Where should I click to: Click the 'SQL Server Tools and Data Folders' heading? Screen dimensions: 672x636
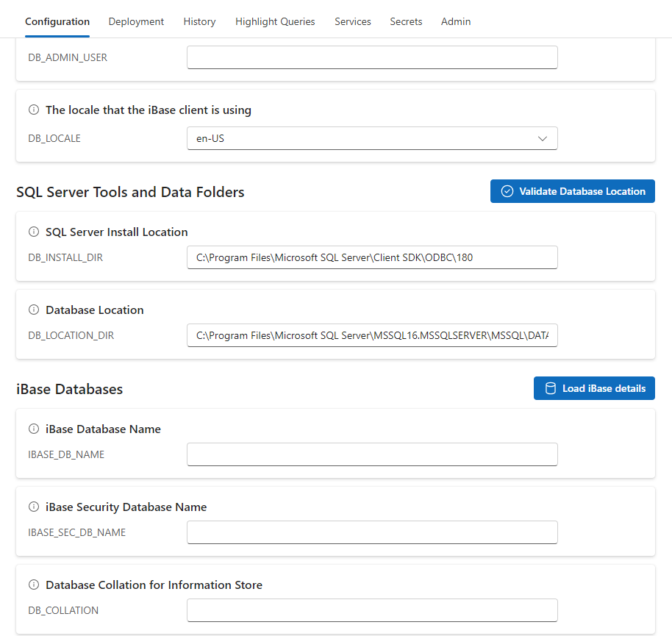pos(130,192)
